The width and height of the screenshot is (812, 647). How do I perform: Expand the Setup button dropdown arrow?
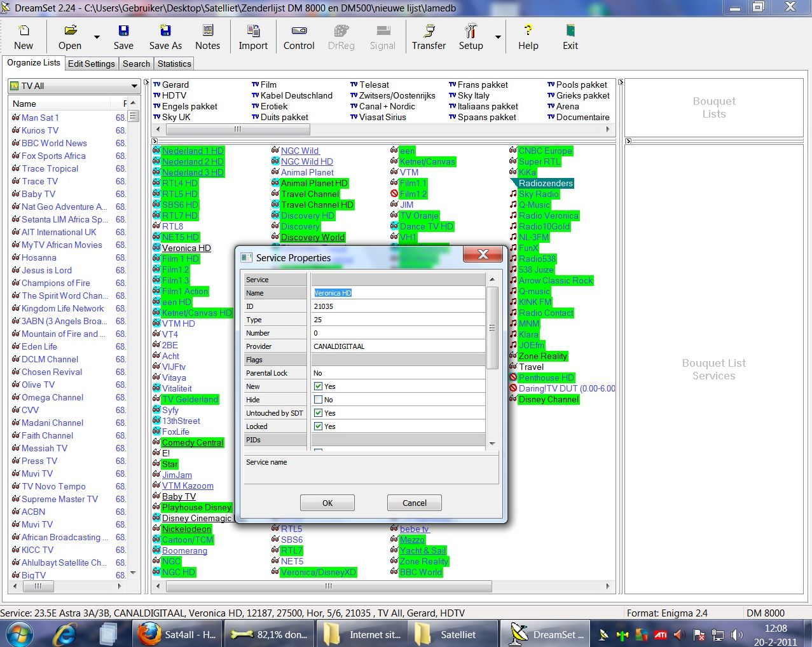pyautogui.click(x=498, y=37)
